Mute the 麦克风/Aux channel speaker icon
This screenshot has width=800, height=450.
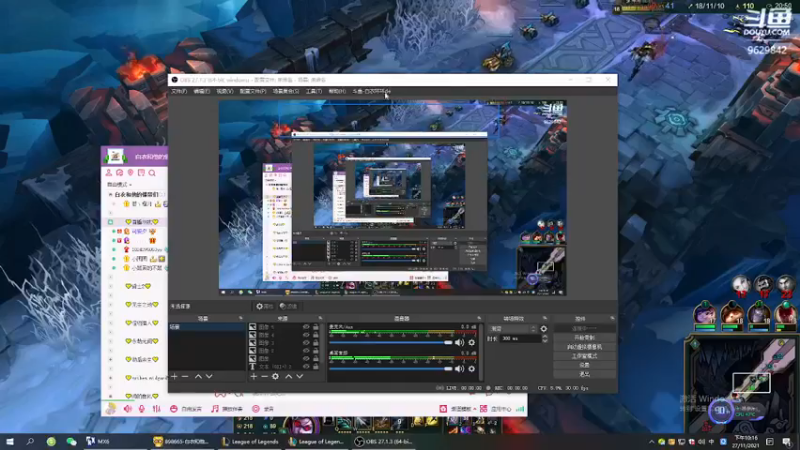click(x=459, y=342)
